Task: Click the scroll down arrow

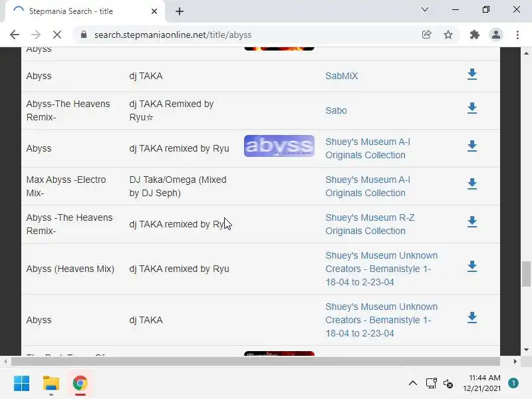Action: click(526, 350)
